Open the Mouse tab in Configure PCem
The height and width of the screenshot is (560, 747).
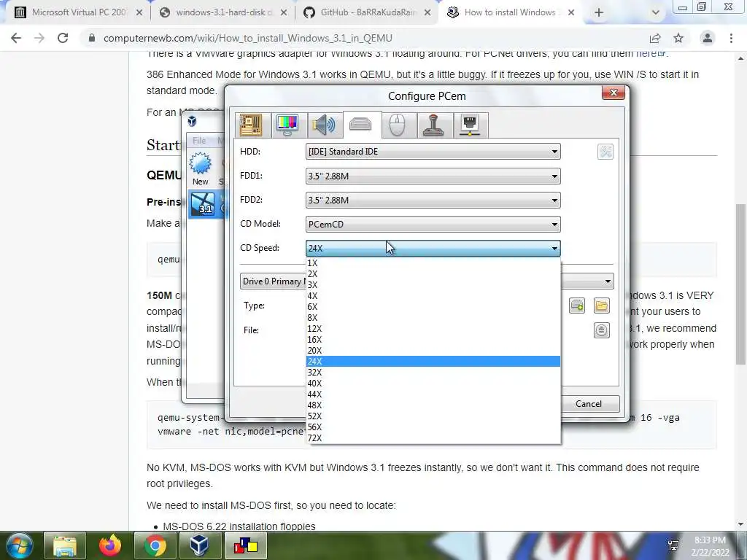(398, 125)
